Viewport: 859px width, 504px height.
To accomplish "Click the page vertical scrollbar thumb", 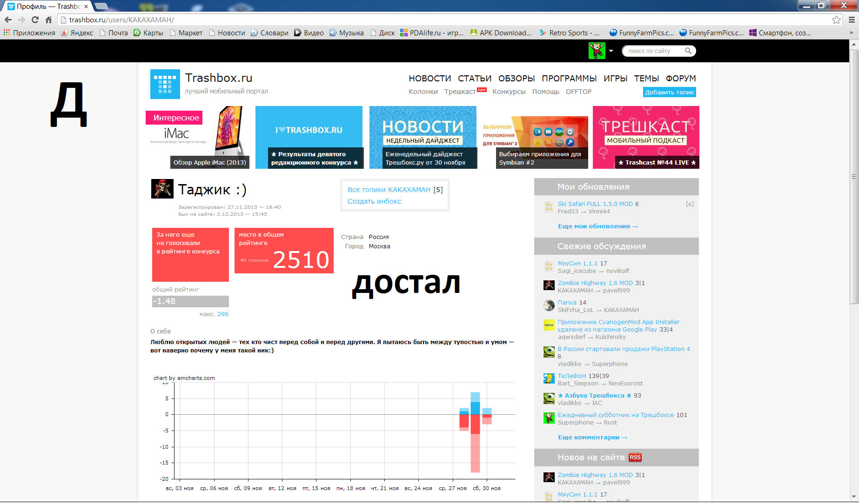I will tap(853, 177).
